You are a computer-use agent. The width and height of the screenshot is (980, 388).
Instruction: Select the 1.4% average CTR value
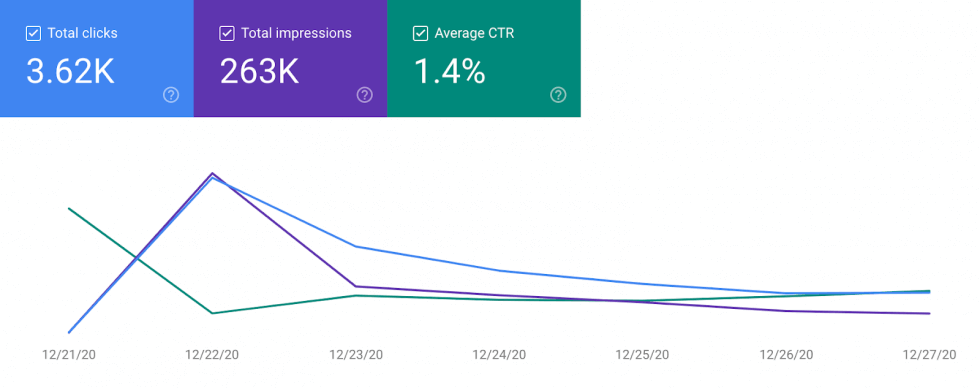point(449,71)
